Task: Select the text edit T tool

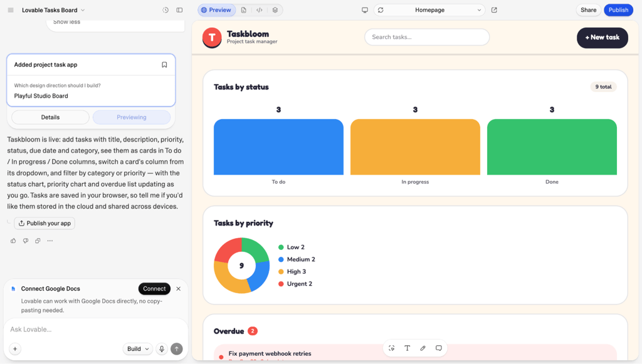Action: click(x=407, y=348)
